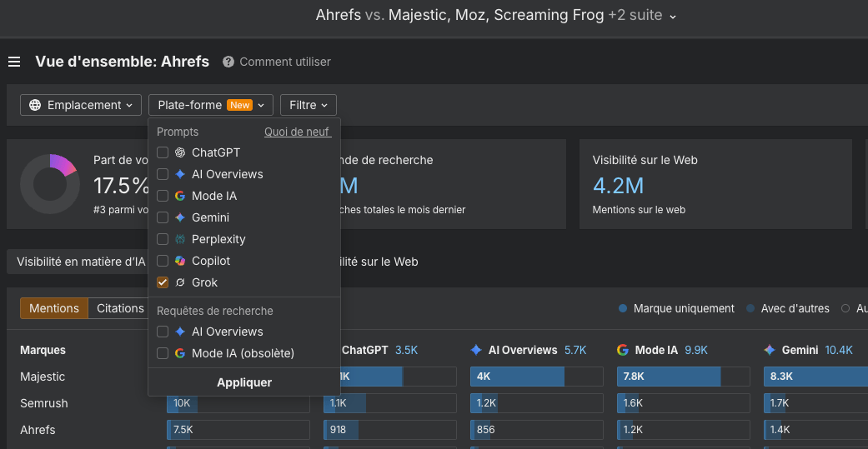This screenshot has width=868, height=449.
Task: Click the 17.5% share of voice value
Action: tap(121, 186)
